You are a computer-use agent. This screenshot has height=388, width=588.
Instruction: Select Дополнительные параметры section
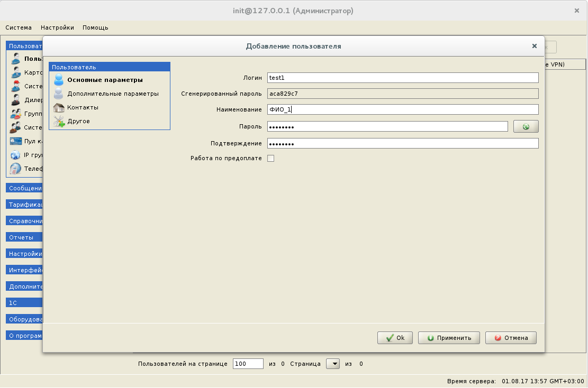click(x=113, y=94)
